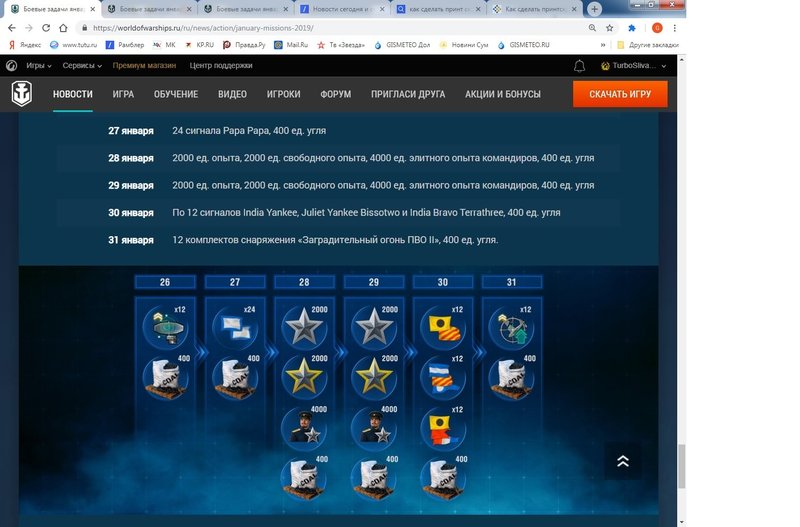
Task: Click the Juliet Yankee Bissotwo flag icon under 30
Action: coord(443,377)
